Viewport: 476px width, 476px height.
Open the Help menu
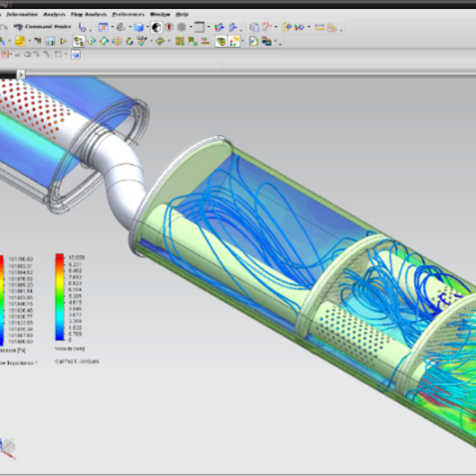[182, 14]
